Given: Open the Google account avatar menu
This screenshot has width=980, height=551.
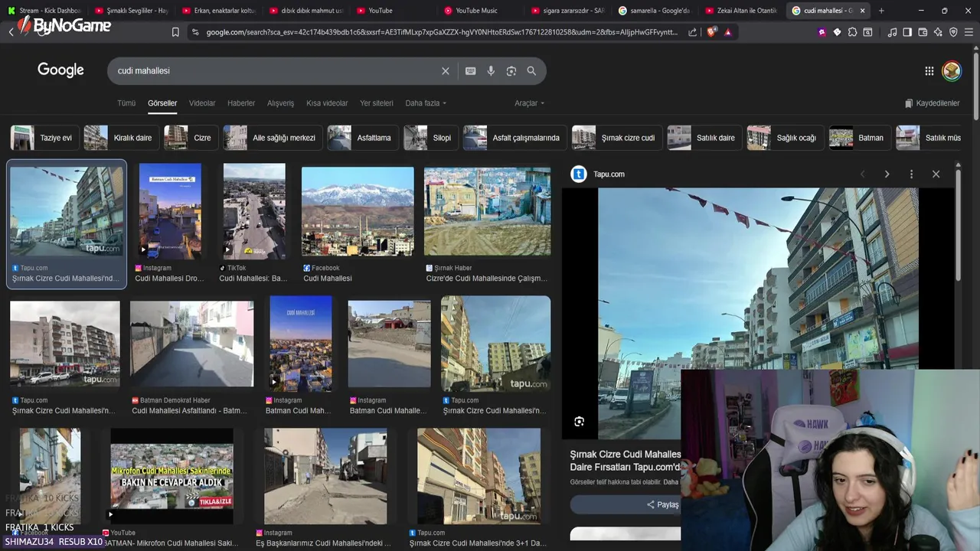Looking at the screenshot, I should click(952, 71).
